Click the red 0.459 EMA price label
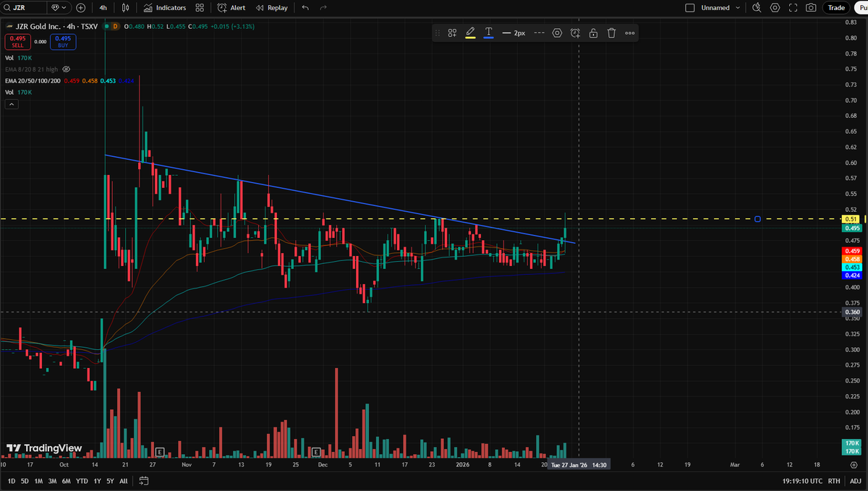868x491 pixels. [851, 251]
